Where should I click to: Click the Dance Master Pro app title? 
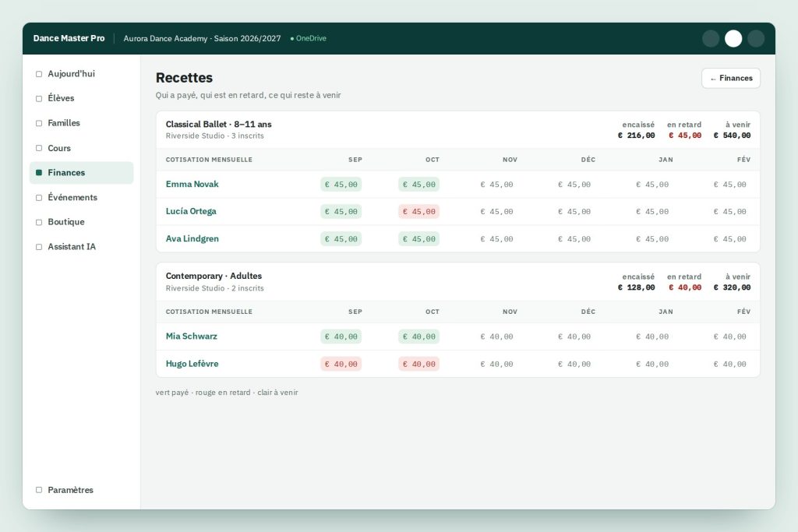tap(69, 38)
